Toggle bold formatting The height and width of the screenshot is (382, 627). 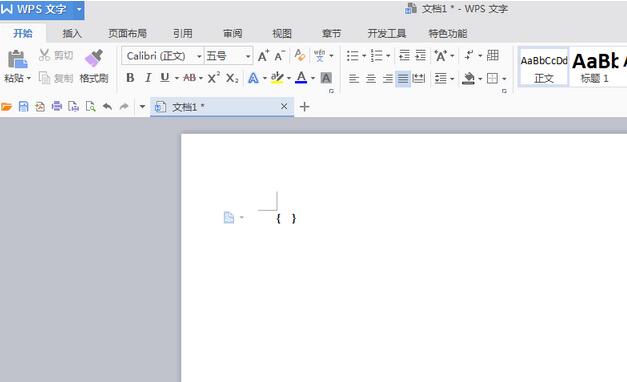click(x=130, y=78)
